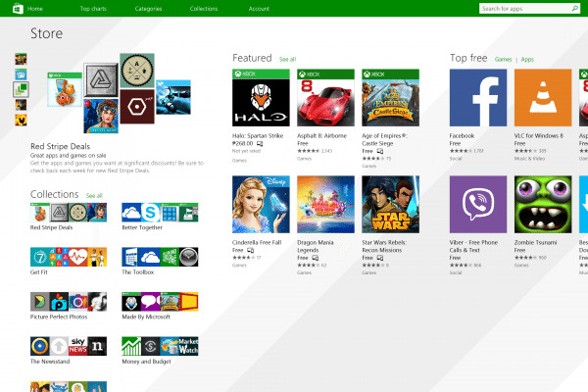Open the Zombie Tsunami tile
The image size is (588, 392).
pyautogui.click(x=543, y=205)
